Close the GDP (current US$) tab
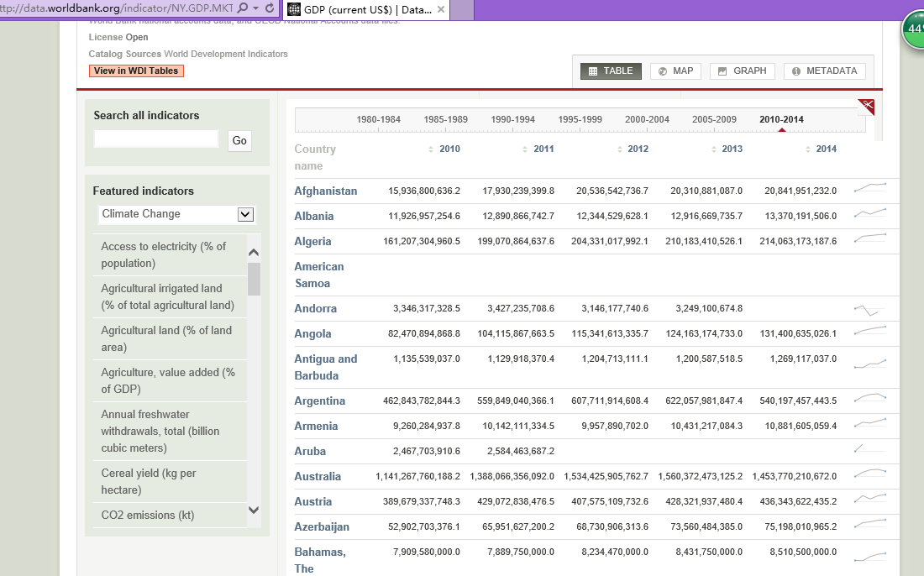Image resolution: width=924 pixels, height=576 pixels. (441, 9)
